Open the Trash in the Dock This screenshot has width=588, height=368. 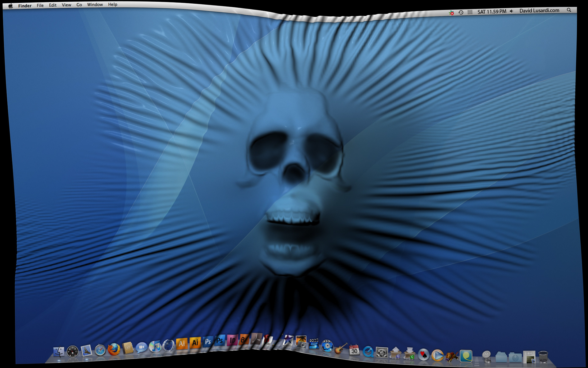(543, 357)
